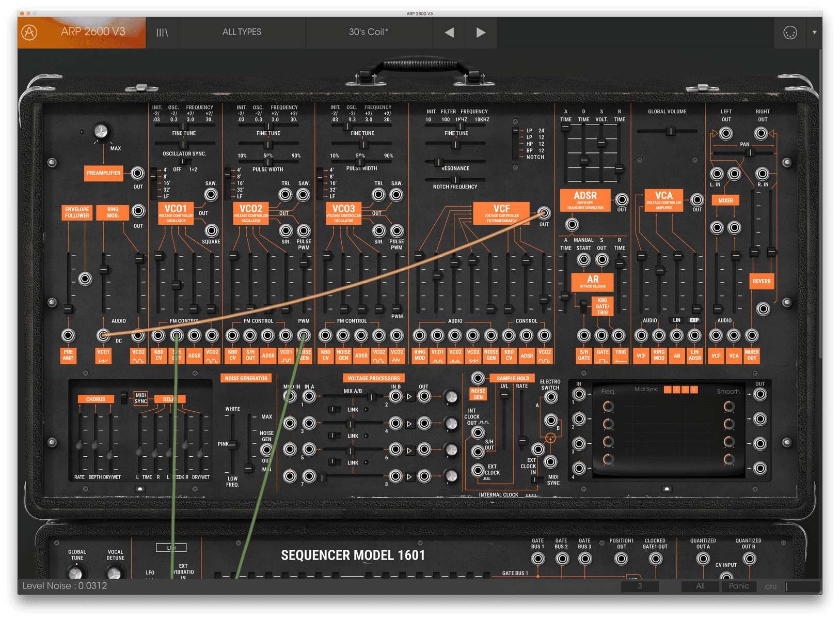Select the All MIDI channels option
Screen dimensions: 840x620
point(700,586)
